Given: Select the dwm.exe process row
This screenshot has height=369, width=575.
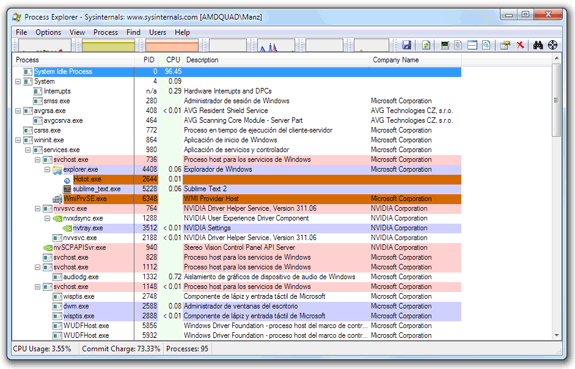Looking at the screenshot, I should pyautogui.click(x=237, y=306).
